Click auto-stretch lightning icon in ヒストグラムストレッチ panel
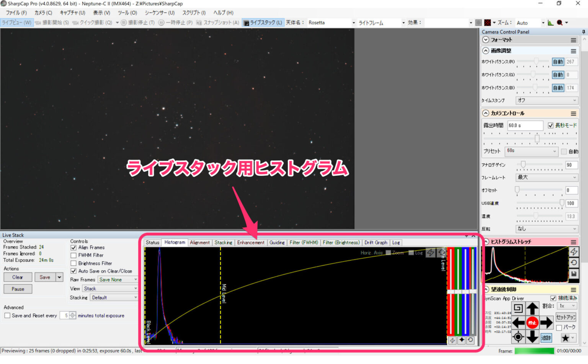This screenshot has height=364, width=588. tap(573, 252)
